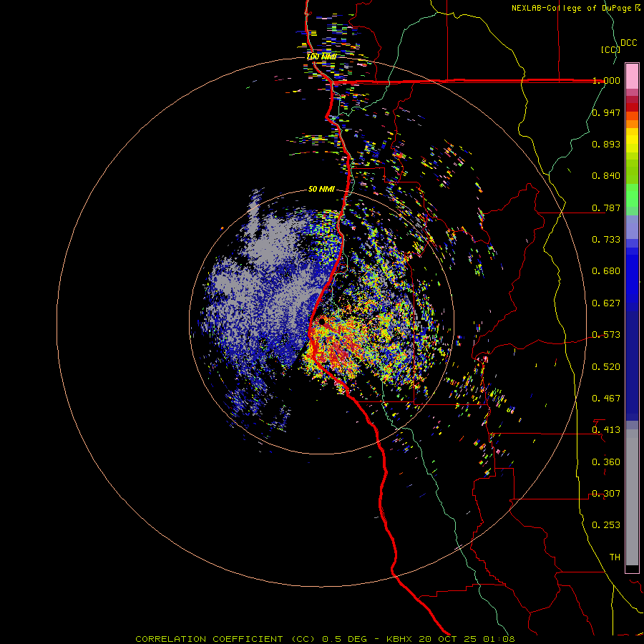Select the 0.307 scale value
644x644 pixels.
pyautogui.click(x=606, y=494)
